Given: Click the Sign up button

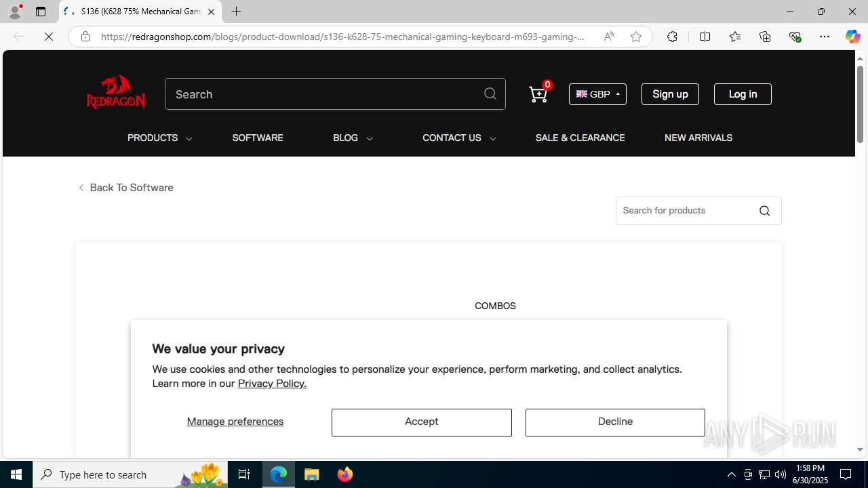Looking at the screenshot, I should 670,94.
